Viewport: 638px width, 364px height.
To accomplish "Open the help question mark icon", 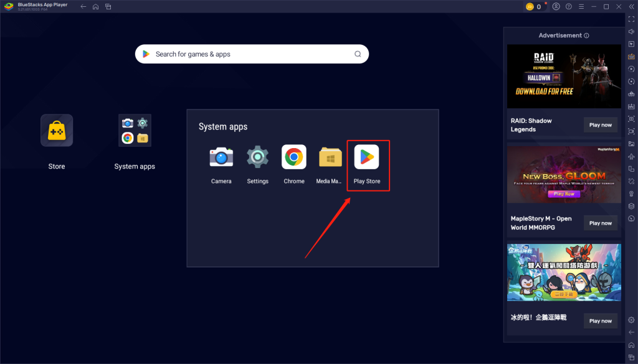I will (568, 7).
